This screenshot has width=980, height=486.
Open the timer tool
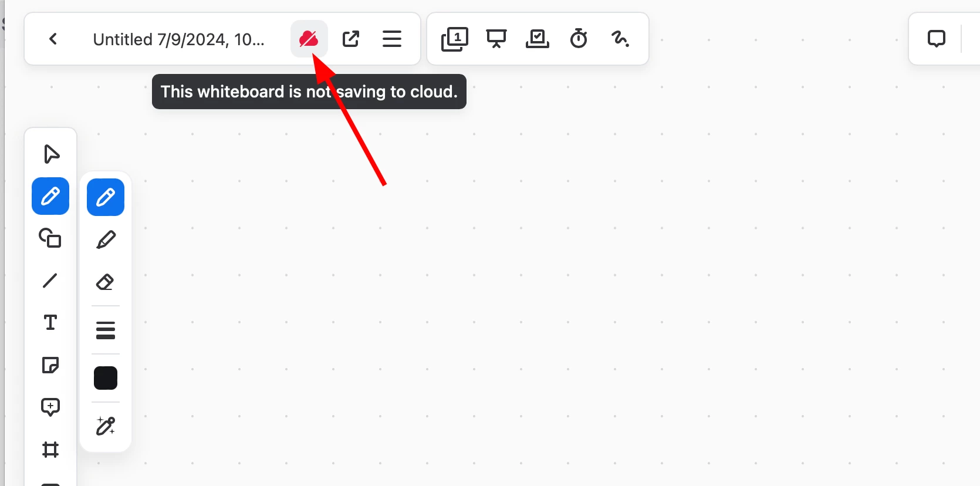coord(579,39)
